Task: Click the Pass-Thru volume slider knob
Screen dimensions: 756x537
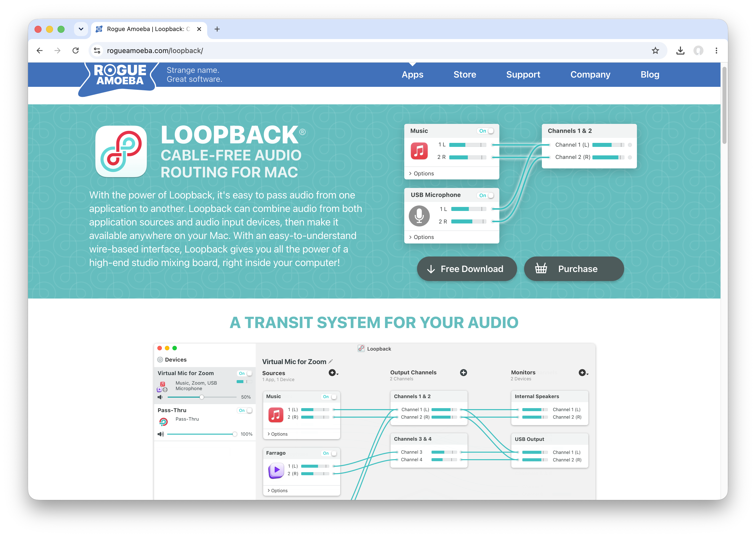Action: [234, 434]
